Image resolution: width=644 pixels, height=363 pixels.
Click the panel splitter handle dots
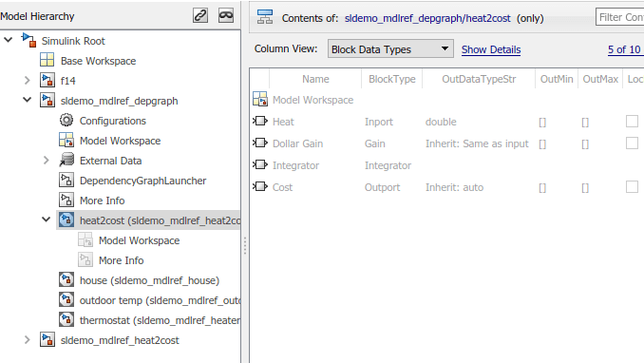(245, 246)
